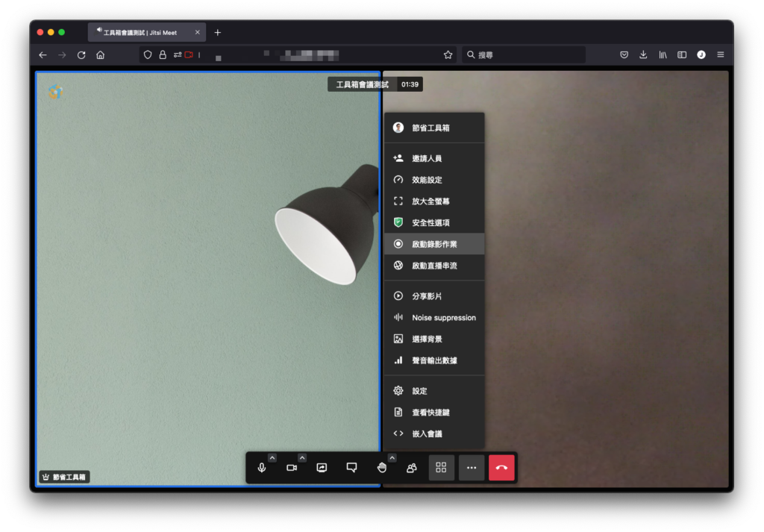Open the downloads panel

click(x=643, y=55)
